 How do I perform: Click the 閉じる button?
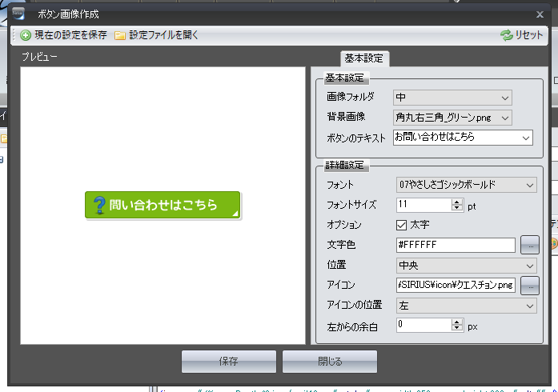point(330,362)
